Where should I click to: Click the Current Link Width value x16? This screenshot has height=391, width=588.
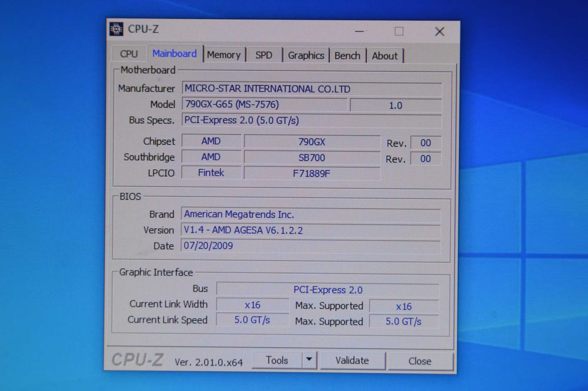click(253, 305)
